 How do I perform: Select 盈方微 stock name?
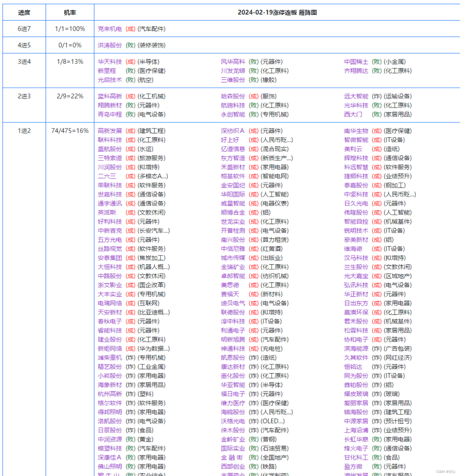(x=353, y=466)
